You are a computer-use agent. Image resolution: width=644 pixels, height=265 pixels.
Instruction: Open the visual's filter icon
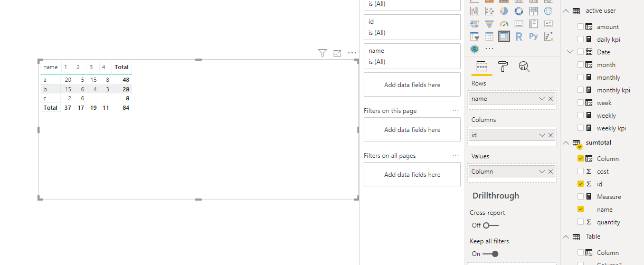click(323, 53)
